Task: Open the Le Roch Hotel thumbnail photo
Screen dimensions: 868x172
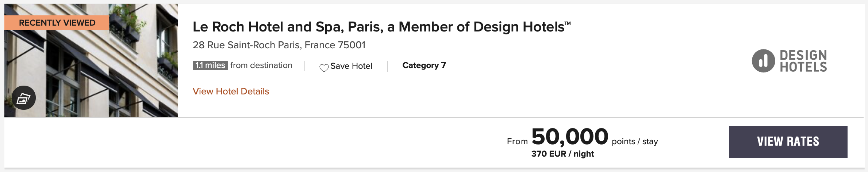Action: coord(91,60)
